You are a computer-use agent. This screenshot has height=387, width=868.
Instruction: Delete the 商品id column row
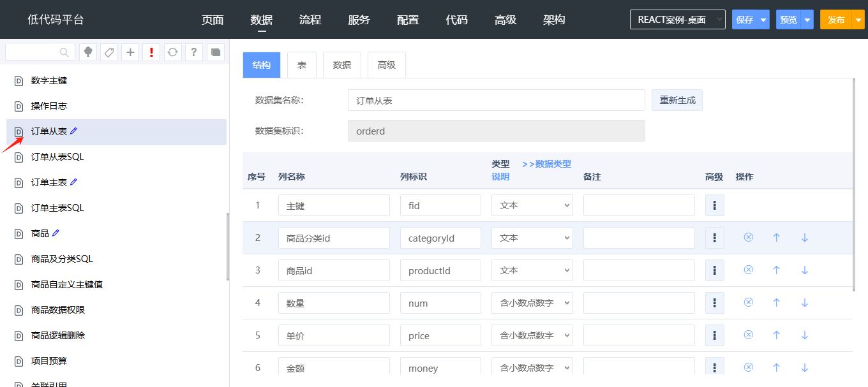coord(749,270)
